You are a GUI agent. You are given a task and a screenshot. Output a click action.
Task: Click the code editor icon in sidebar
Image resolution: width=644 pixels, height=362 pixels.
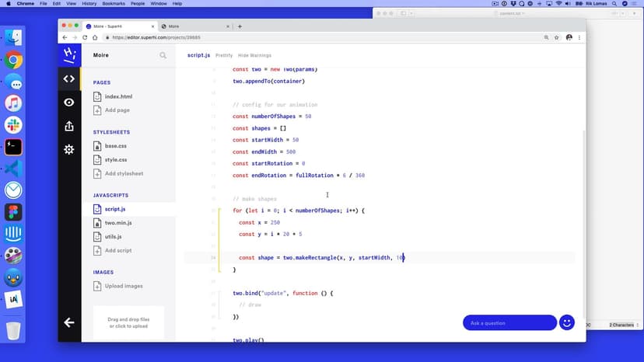point(69,78)
